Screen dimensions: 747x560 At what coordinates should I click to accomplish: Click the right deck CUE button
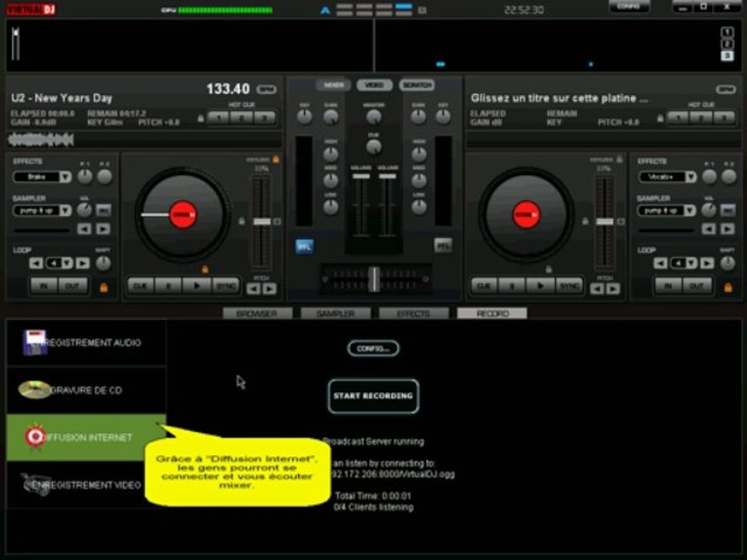(484, 285)
